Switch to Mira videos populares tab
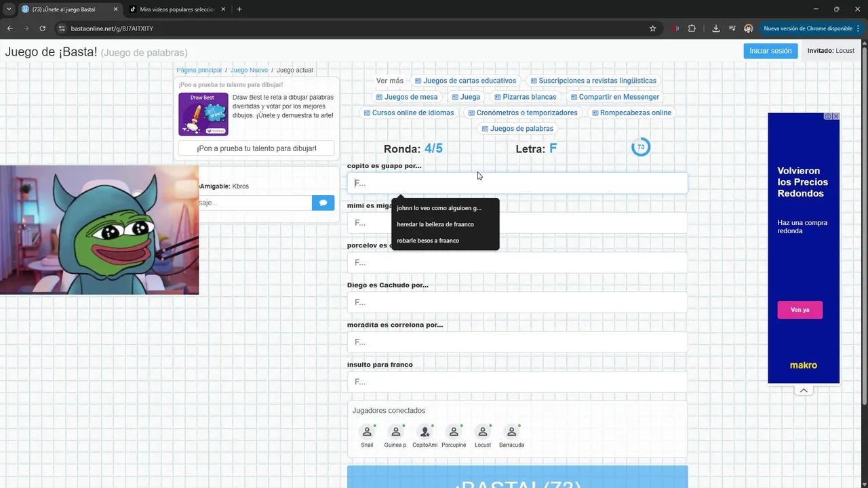 pyautogui.click(x=176, y=9)
